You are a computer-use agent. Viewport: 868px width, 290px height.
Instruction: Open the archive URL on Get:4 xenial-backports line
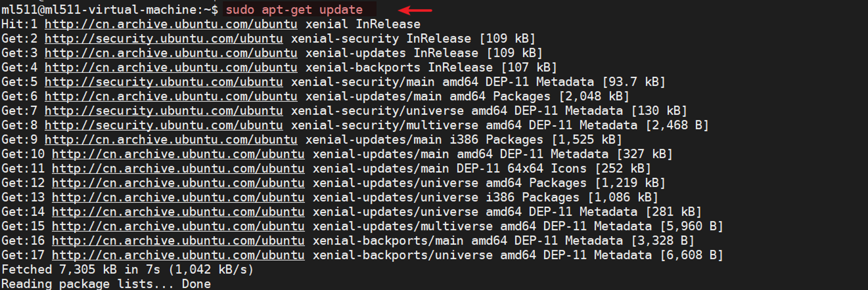[x=171, y=68]
